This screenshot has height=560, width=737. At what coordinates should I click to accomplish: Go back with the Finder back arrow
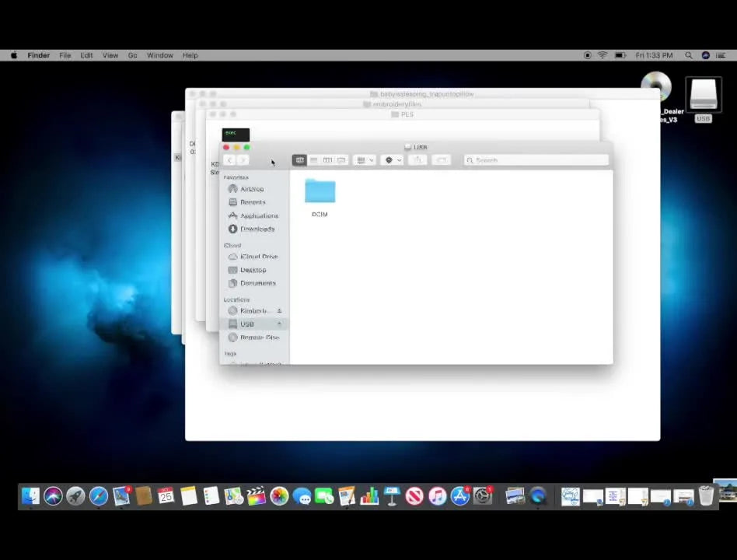coord(230,160)
